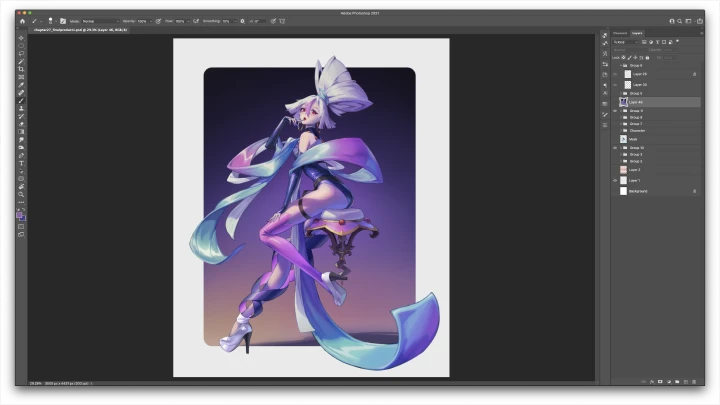Screen dimensions: 720x405
Task: Click the delete layer trash icon
Action: click(694, 380)
